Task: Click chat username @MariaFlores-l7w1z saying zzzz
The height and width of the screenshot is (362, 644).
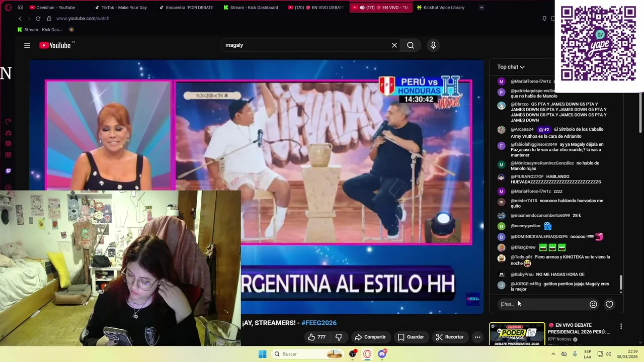Action: pos(530,191)
